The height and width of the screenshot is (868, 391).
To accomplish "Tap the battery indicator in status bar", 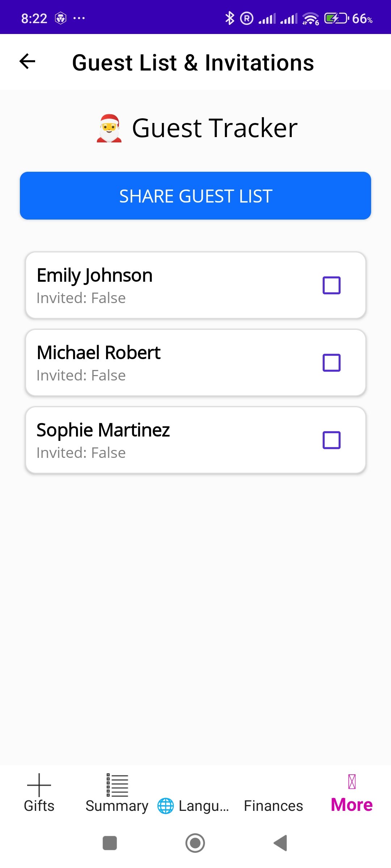I will point(336,18).
